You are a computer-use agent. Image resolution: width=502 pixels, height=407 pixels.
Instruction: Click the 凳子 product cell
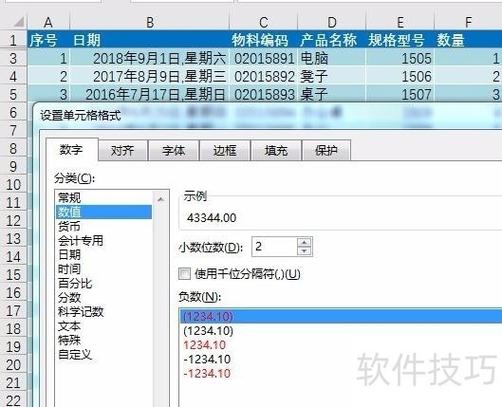pos(332,76)
